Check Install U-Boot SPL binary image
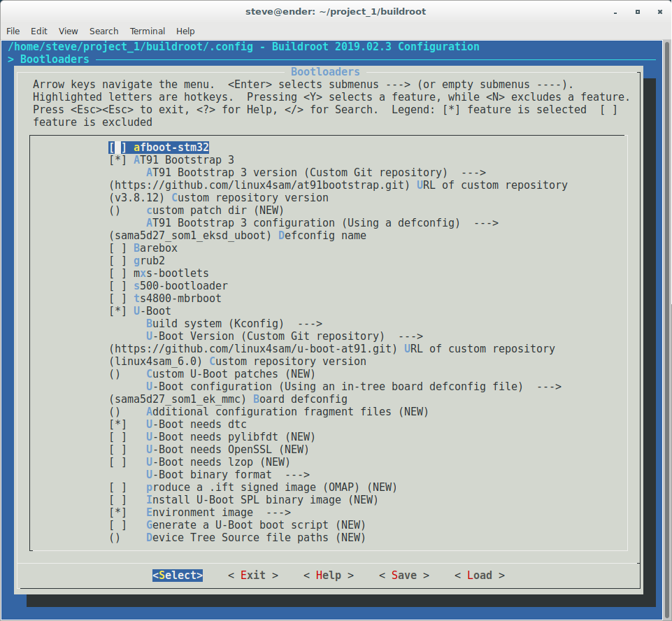The image size is (672, 621). coord(117,500)
